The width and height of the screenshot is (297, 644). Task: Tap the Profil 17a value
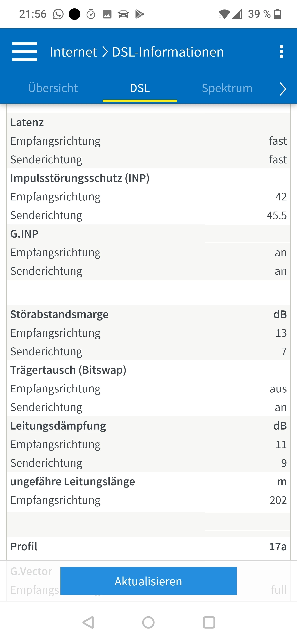point(278,547)
